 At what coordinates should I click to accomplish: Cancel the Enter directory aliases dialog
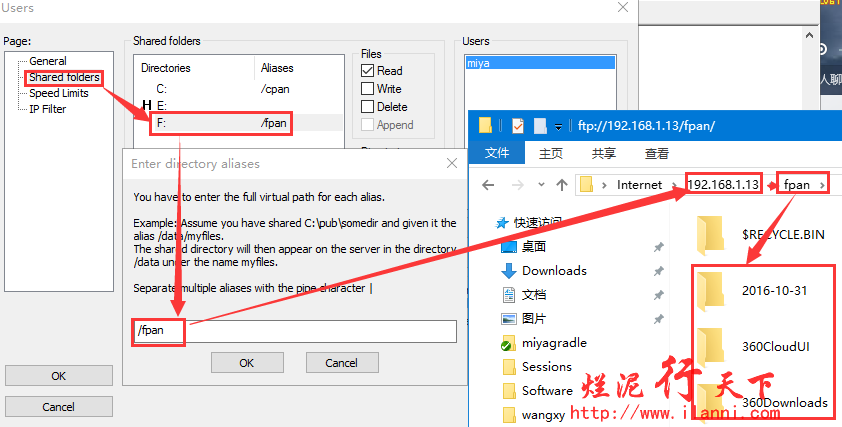(x=341, y=363)
